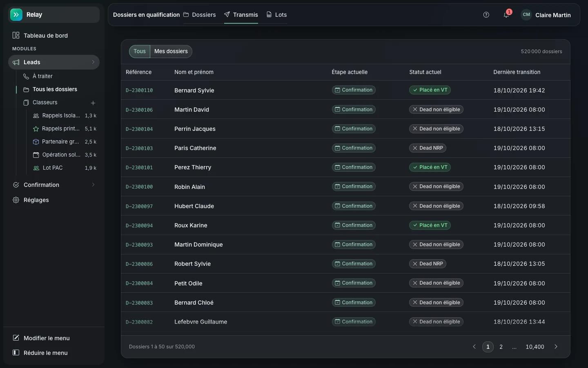This screenshot has width=588, height=368.
Task: Click Placé en VT badge for Perez Thierry
Action: pos(430,167)
